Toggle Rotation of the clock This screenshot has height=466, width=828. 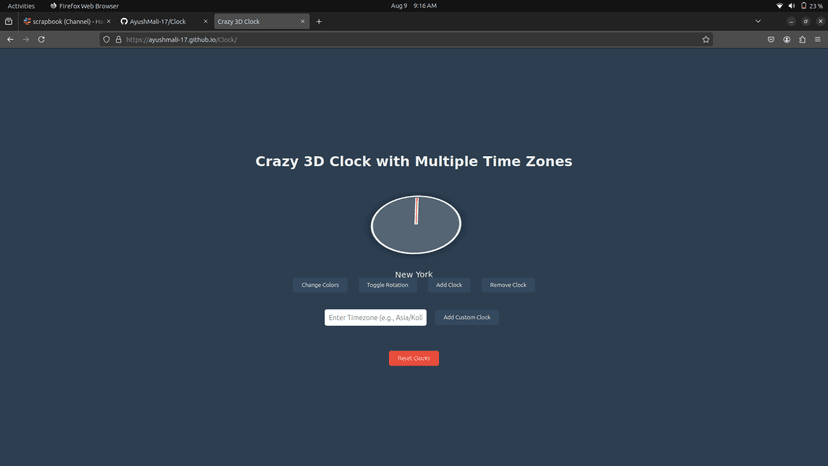388,285
